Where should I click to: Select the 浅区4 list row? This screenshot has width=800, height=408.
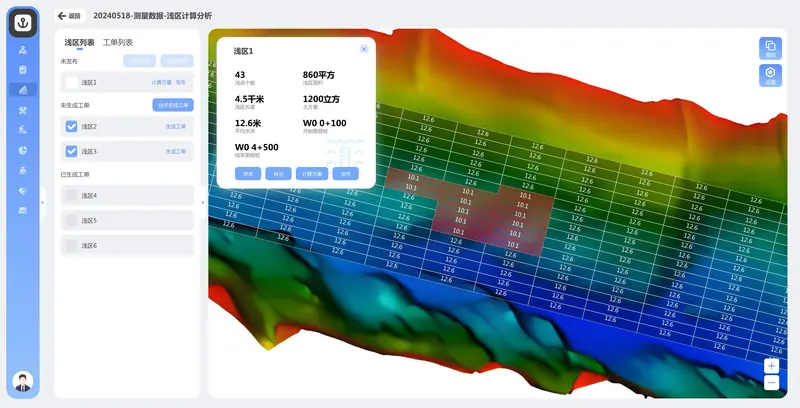pos(127,195)
